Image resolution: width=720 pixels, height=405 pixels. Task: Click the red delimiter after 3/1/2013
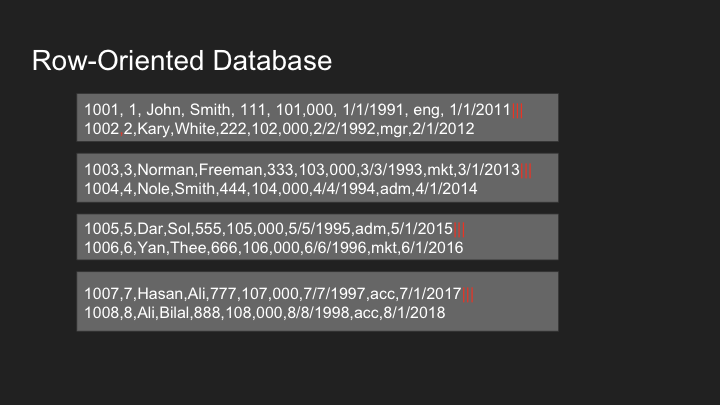pos(526,170)
